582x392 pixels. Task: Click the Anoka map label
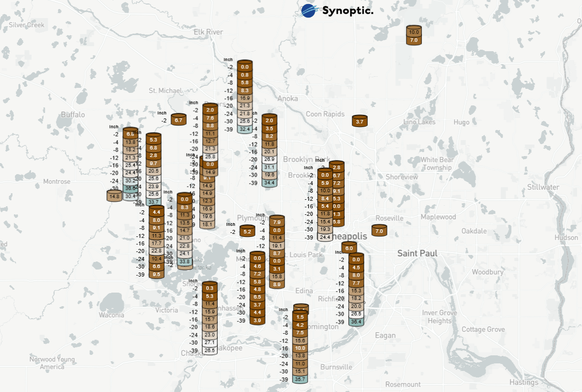point(287,99)
